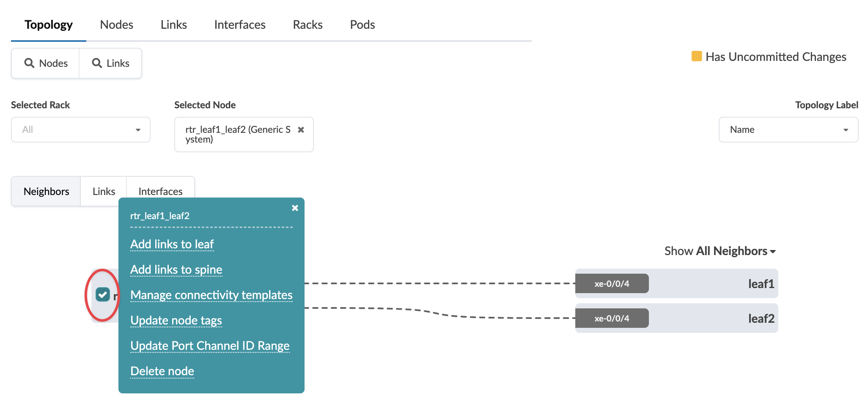Click the Add links to spine link
Image resolution: width=868 pixels, height=412 pixels.
point(176,270)
